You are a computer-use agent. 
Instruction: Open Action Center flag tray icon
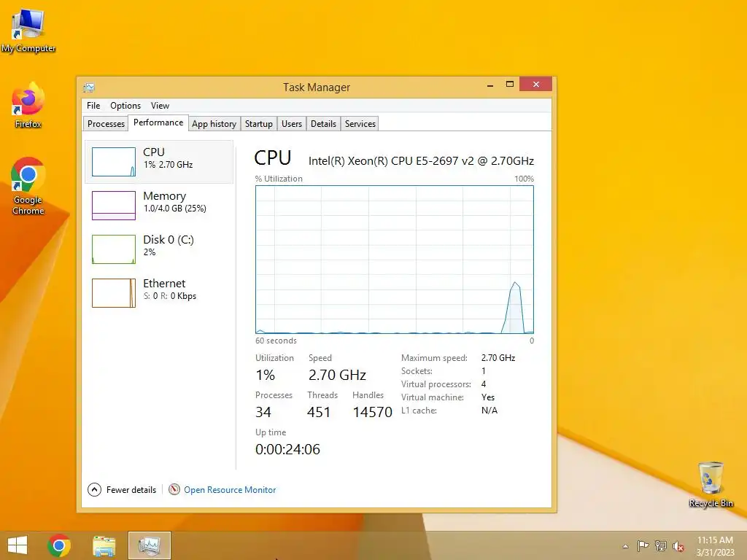pyautogui.click(x=643, y=545)
